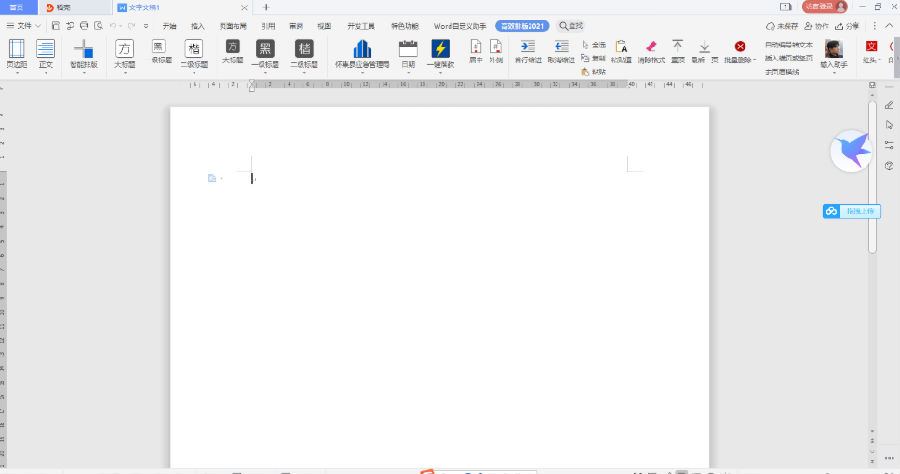Select the 高效排版2021 tab

point(523,24)
